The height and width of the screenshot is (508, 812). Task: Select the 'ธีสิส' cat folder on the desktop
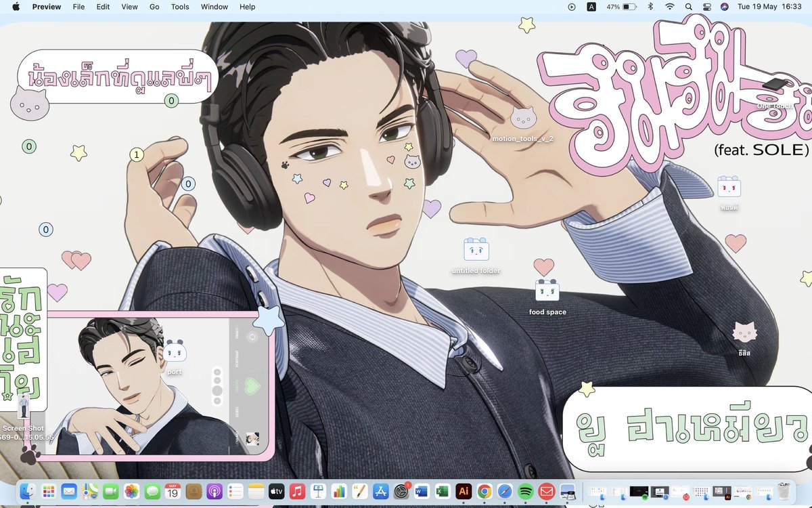[744, 339]
